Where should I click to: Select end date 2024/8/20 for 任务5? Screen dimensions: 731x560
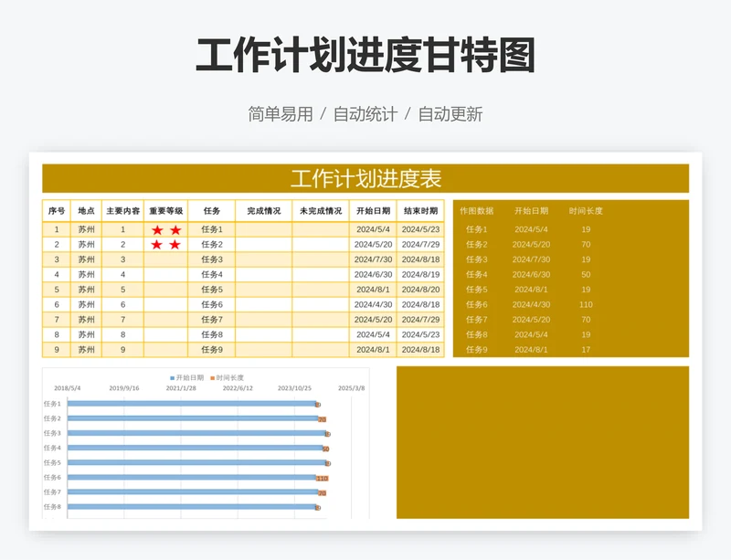click(x=420, y=290)
